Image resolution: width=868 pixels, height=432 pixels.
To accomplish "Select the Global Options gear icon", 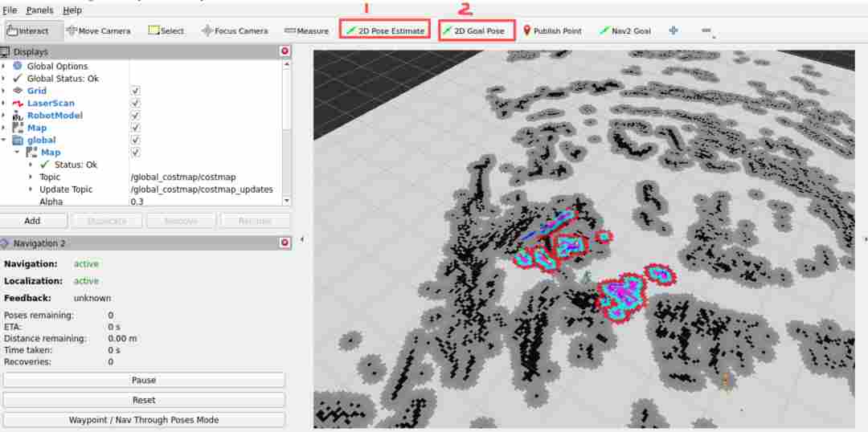I will (x=17, y=66).
